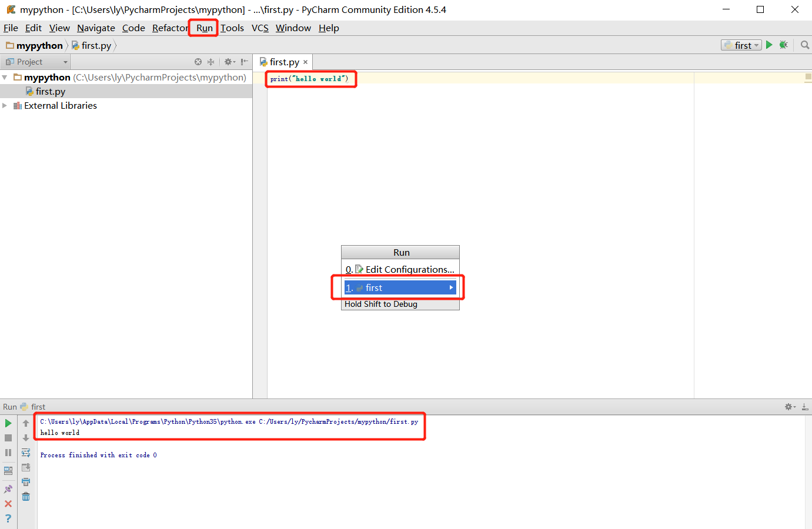Hide the Project panel with the pin-left icon
This screenshot has height=529, width=812.
[x=245, y=62]
